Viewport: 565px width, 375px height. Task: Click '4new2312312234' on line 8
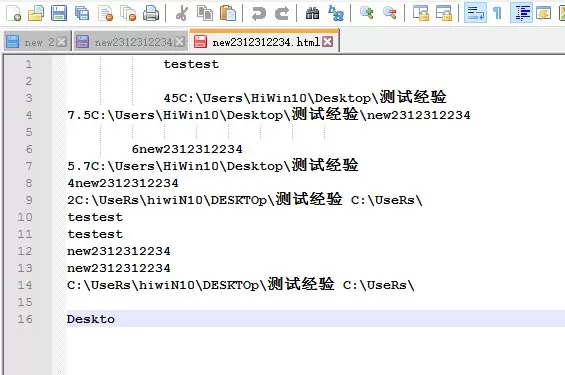[x=123, y=183]
